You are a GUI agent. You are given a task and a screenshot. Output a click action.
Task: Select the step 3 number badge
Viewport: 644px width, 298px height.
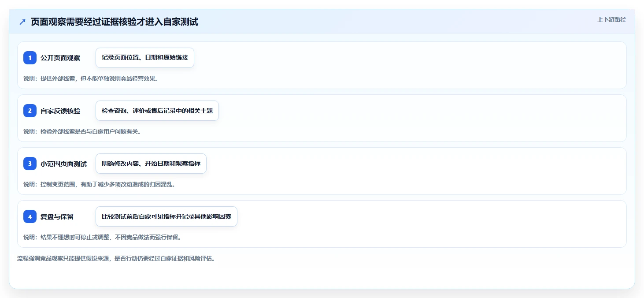coord(30,164)
